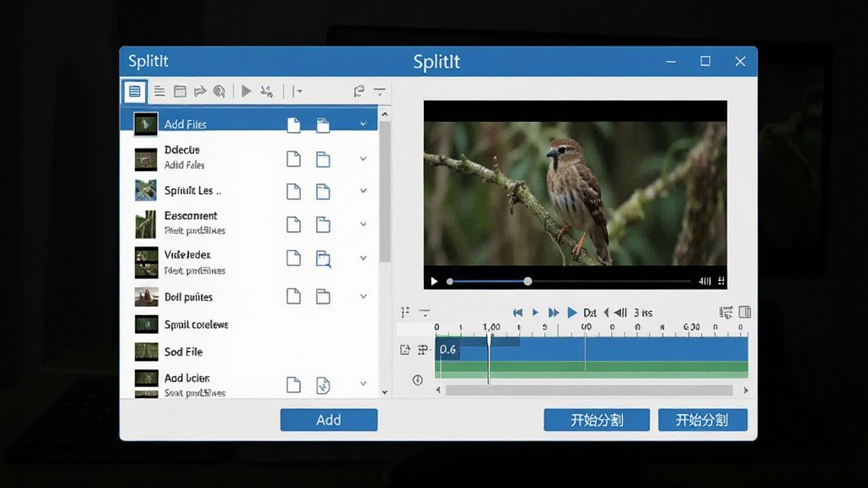Viewport: 868px width, 488px height.
Task: Select the list view icon in the toolbar
Action: (x=135, y=91)
